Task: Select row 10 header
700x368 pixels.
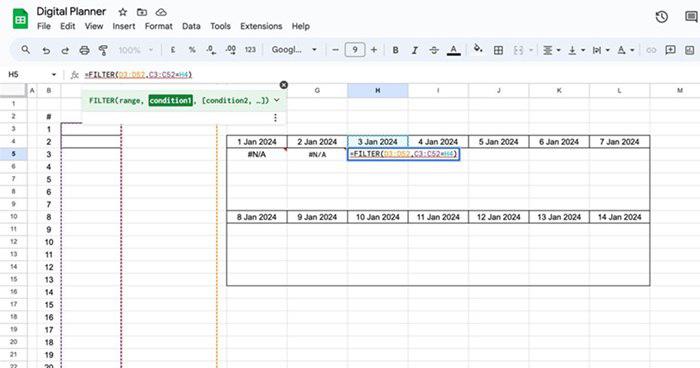Action: pyautogui.click(x=13, y=217)
